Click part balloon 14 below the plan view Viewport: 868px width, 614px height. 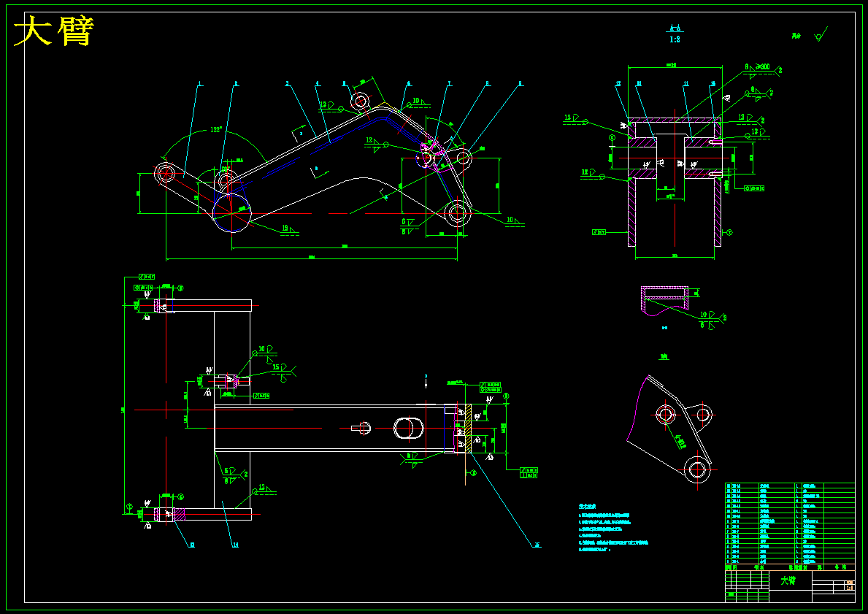(x=235, y=545)
